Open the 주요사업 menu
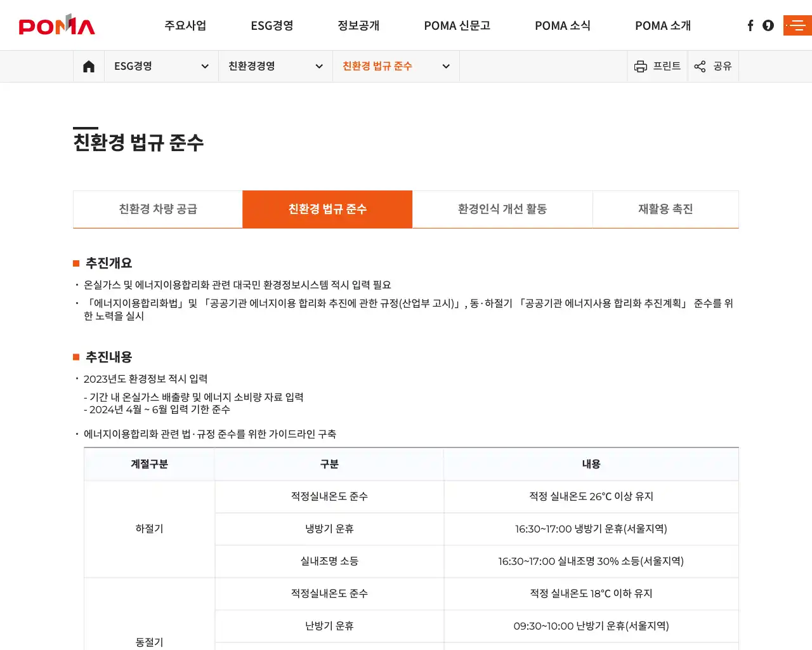The image size is (812, 650). click(185, 25)
